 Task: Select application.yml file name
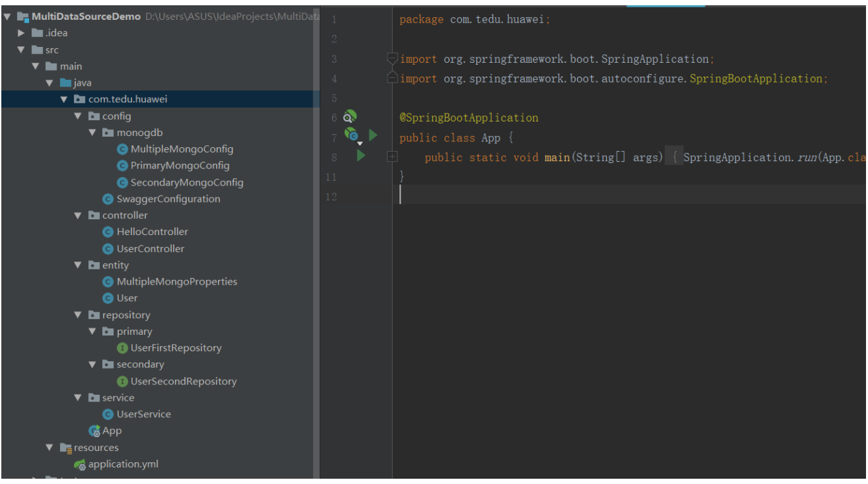point(123,464)
